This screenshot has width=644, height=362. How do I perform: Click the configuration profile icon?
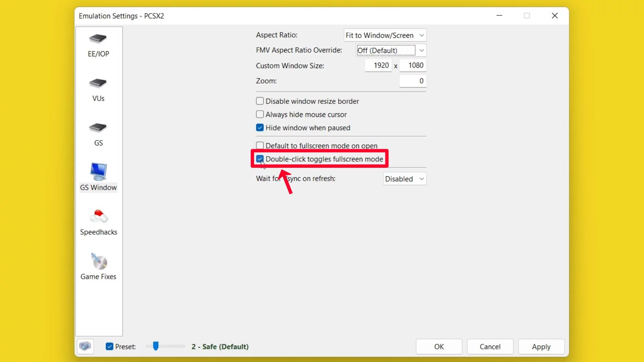click(85, 347)
